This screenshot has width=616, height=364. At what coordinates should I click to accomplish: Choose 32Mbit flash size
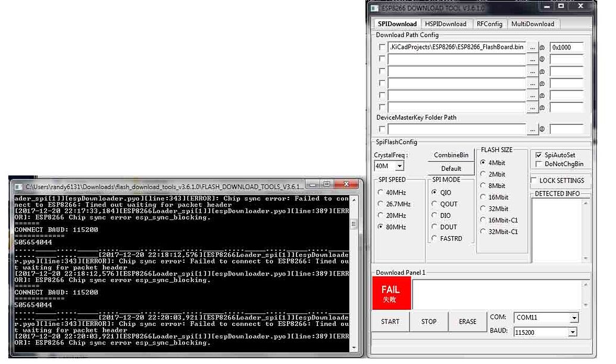coord(483,209)
